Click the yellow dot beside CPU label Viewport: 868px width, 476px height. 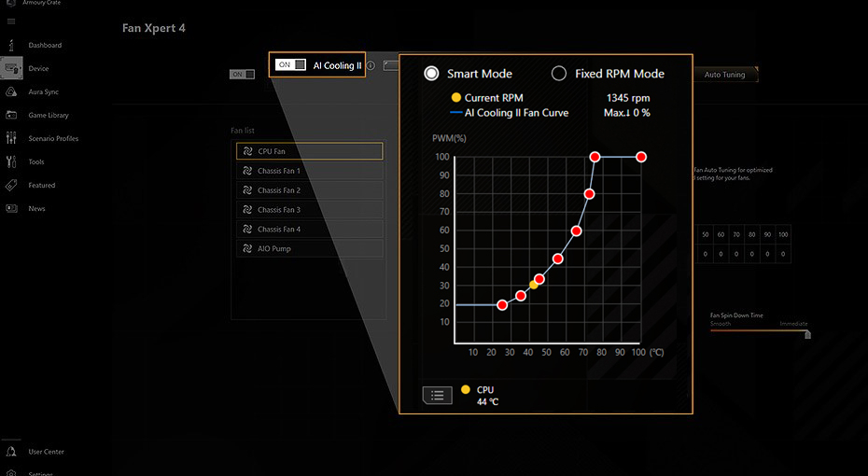pos(466,389)
